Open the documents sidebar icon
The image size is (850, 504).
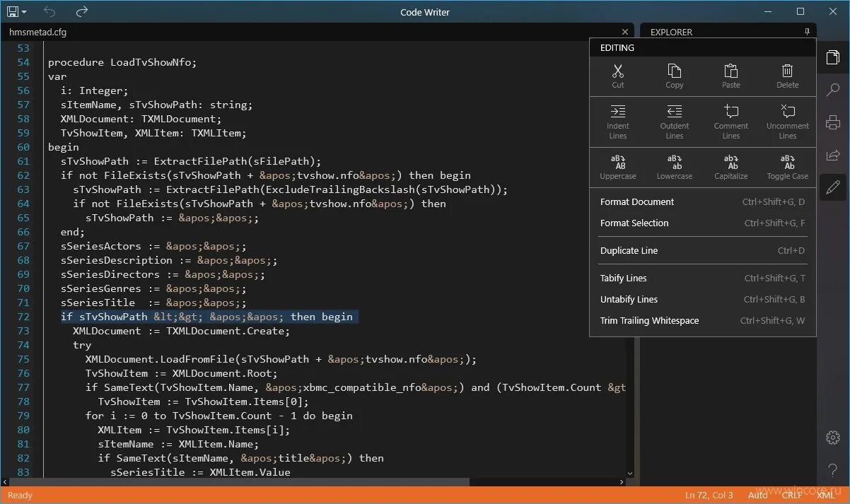pos(833,57)
